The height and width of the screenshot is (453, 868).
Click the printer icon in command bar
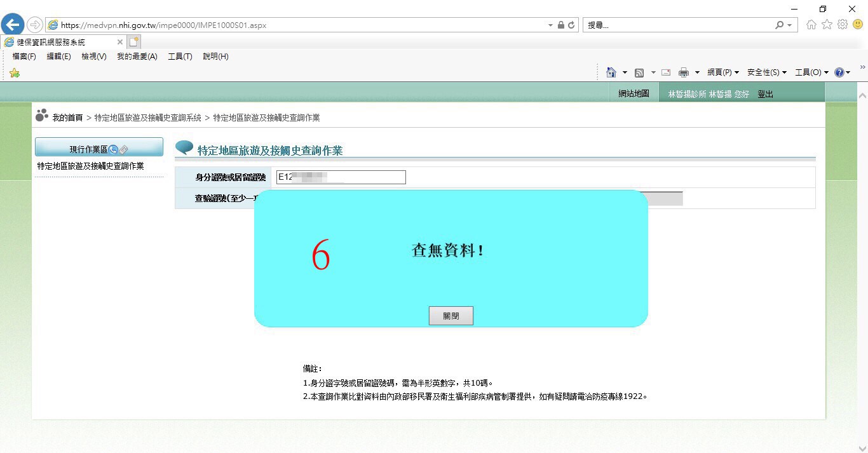pyautogui.click(x=684, y=72)
